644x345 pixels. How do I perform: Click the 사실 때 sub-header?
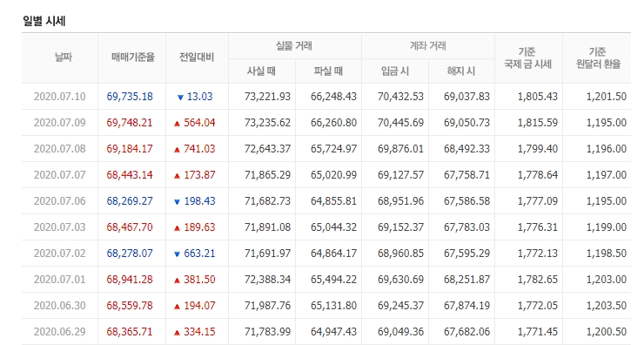pos(261,71)
